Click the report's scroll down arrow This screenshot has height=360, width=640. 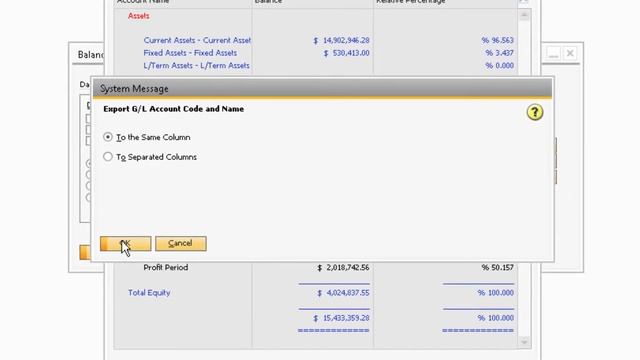click(x=524, y=342)
